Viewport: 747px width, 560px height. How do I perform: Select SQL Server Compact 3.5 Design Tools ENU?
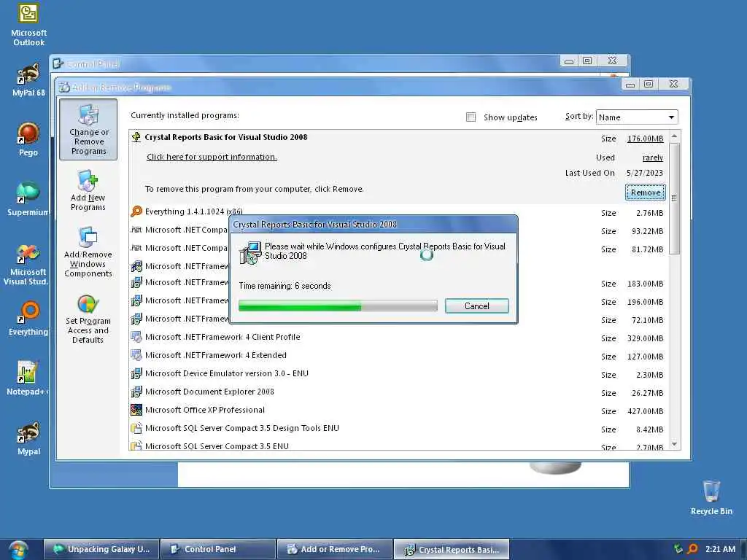[398, 428]
